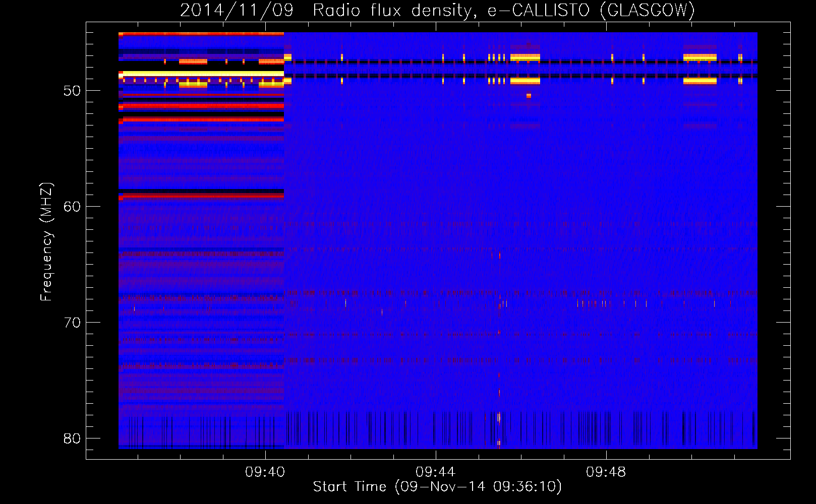Click the '60' frequency tick label
The width and height of the screenshot is (816, 504).
pyautogui.click(x=72, y=207)
